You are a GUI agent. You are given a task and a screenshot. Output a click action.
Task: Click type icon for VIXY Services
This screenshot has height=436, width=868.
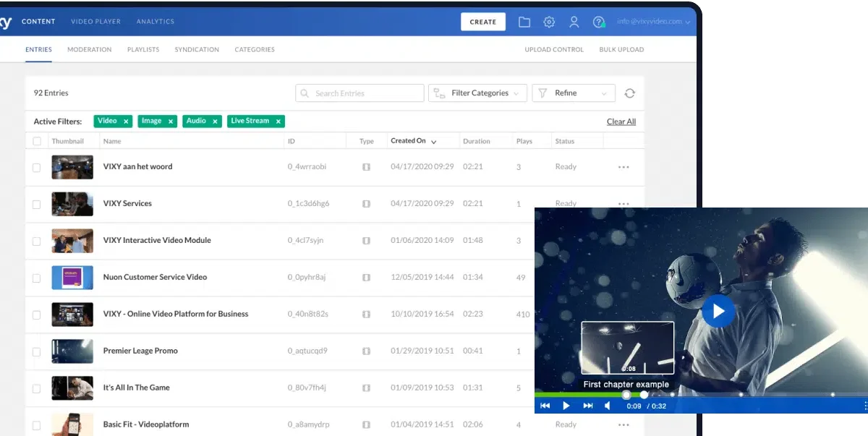[366, 204]
